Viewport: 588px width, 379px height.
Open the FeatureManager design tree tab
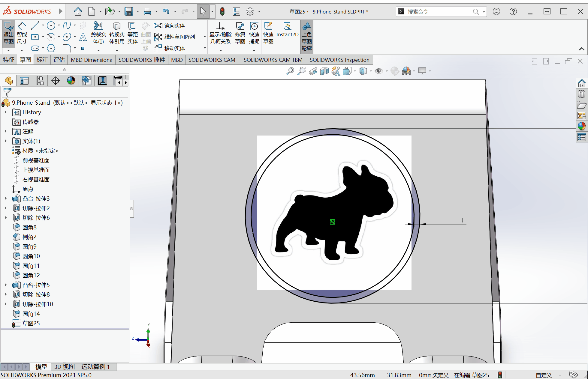[9, 81]
